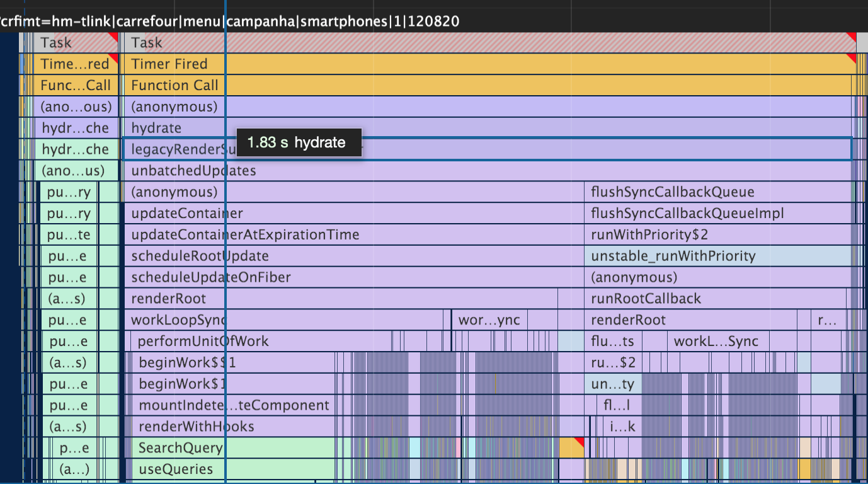Select the wide Task bar above Timer Fired
The width and height of the screenshot is (868, 484).
point(490,43)
